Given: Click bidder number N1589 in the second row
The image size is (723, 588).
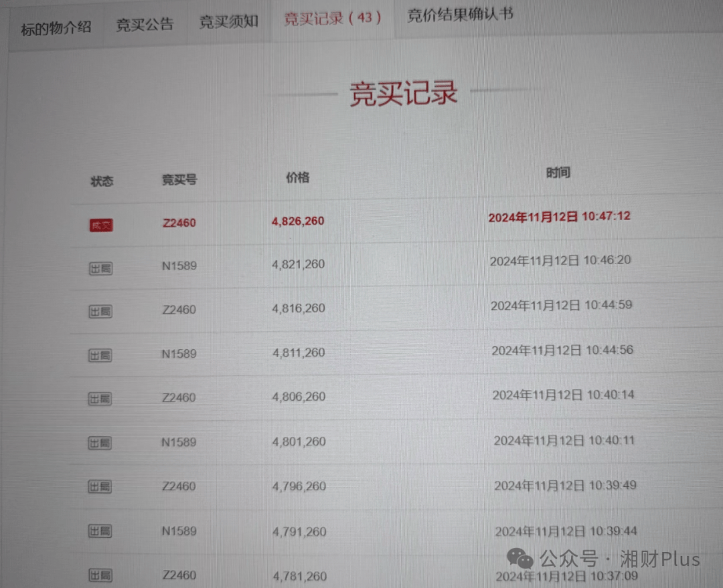Looking at the screenshot, I should pos(179,266).
